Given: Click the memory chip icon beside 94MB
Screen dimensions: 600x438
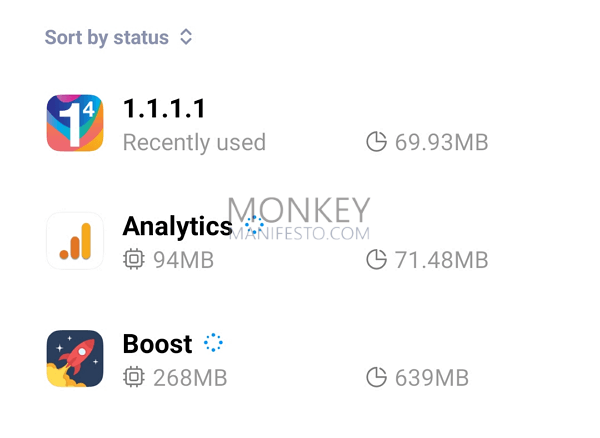Looking at the screenshot, I should coord(134,259).
